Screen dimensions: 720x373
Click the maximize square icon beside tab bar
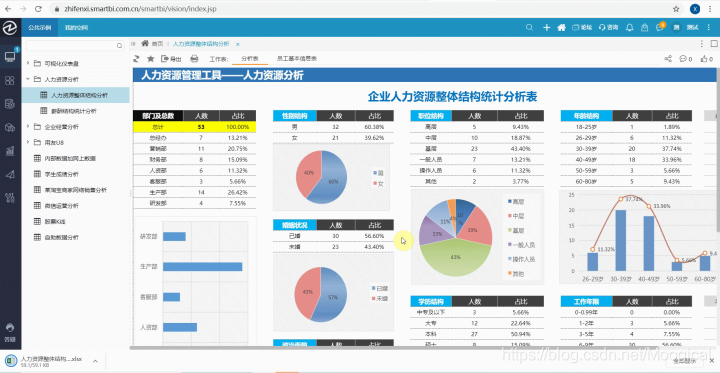[714, 44]
